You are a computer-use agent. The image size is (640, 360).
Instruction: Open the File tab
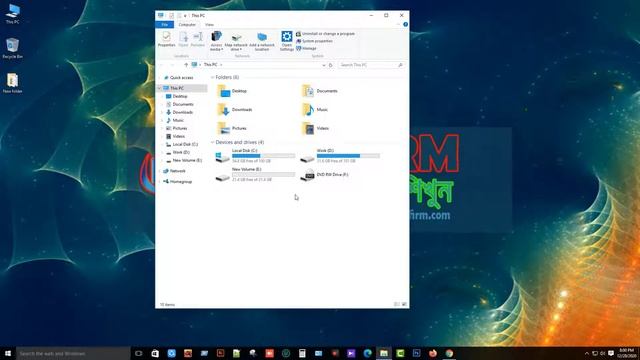point(164,25)
